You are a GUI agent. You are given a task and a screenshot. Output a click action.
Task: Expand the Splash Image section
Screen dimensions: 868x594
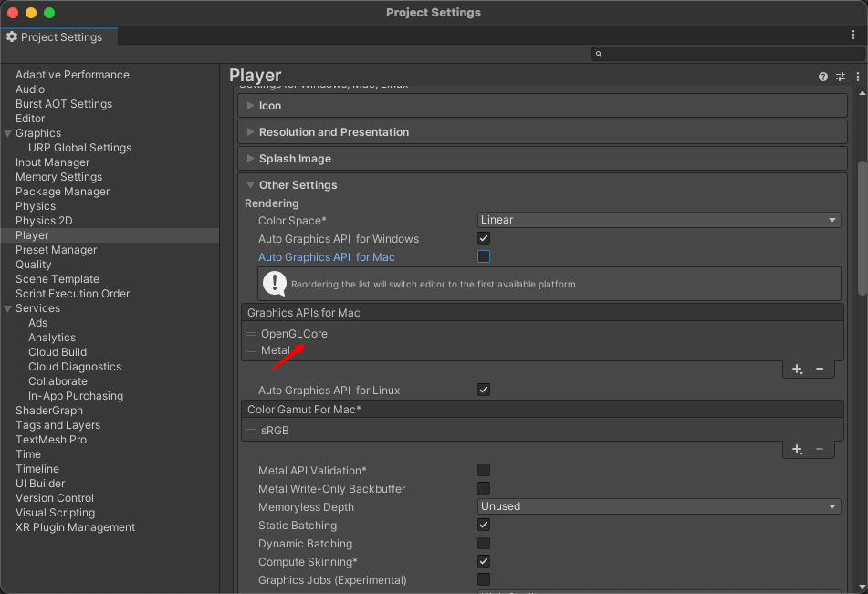[x=250, y=159]
